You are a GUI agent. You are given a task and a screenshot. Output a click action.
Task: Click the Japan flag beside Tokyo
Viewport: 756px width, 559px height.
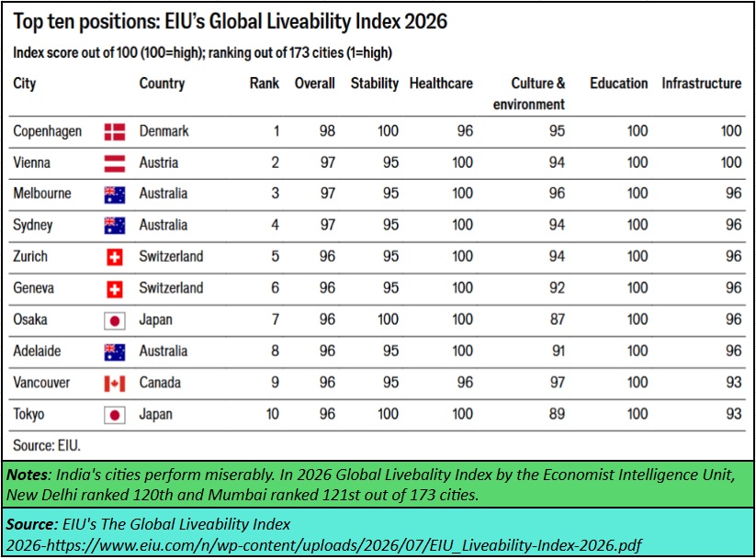click(115, 415)
